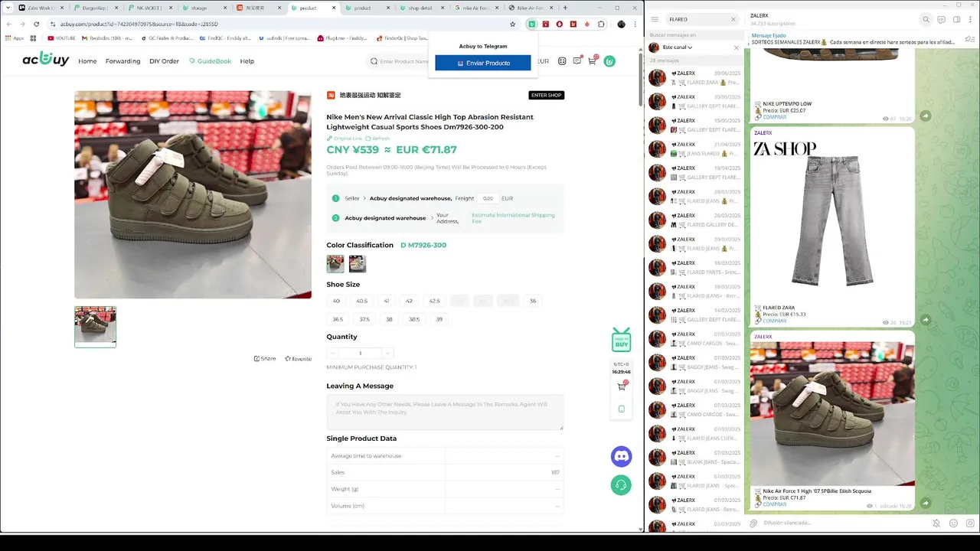Open GuideBook in acbuy navigation
This screenshot has height=551, width=980.
tap(210, 61)
